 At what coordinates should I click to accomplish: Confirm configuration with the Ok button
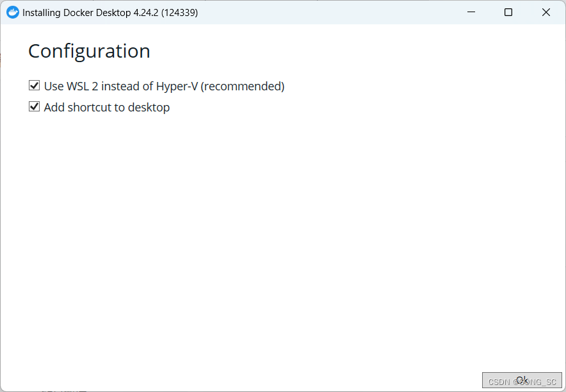click(x=522, y=380)
